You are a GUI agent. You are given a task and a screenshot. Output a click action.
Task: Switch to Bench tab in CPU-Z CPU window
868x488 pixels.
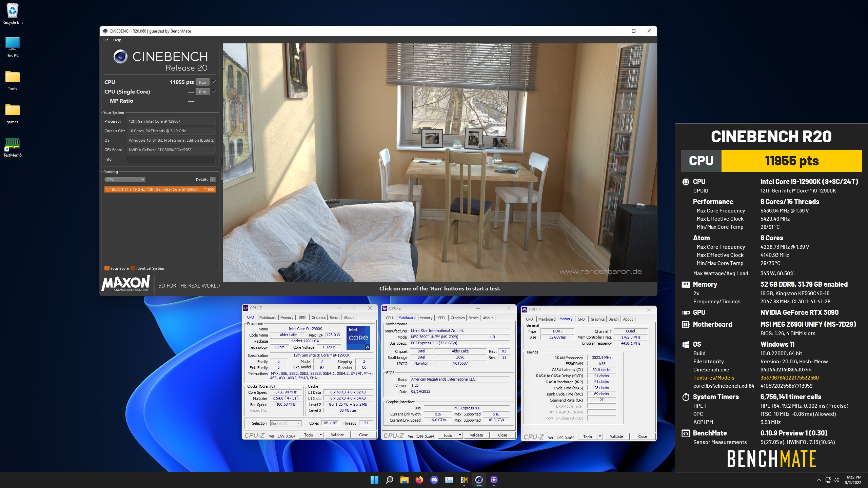click(334, 318)
